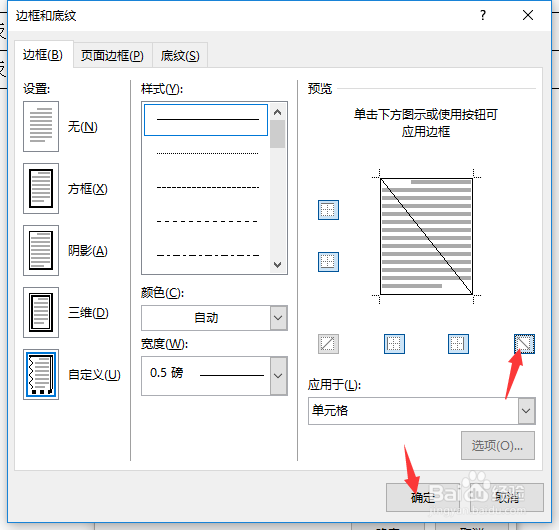This screenshot has width=559, height=530.
Task: Open the 底纹(S) shading tab
Action: point(180,55)
